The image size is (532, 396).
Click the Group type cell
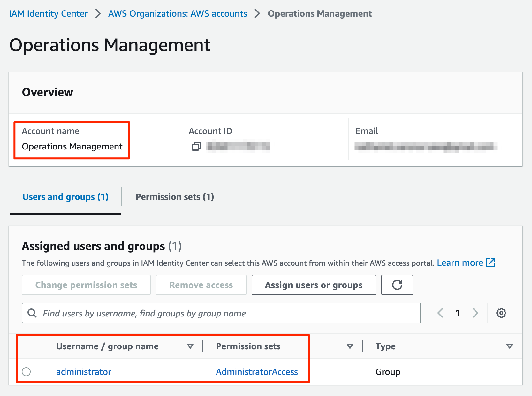tap(388, 372)
